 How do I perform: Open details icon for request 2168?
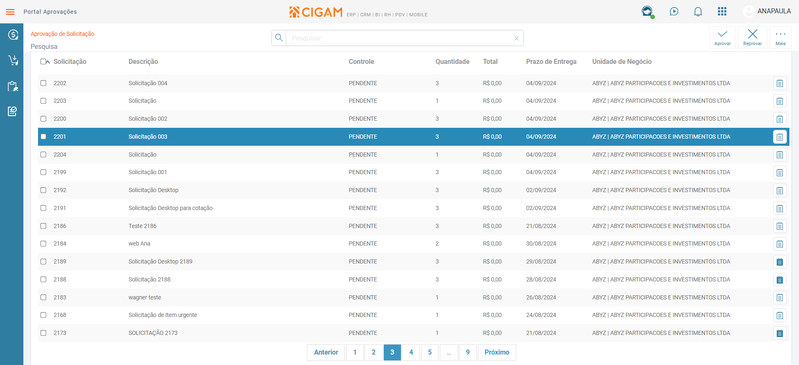(779, 316)
